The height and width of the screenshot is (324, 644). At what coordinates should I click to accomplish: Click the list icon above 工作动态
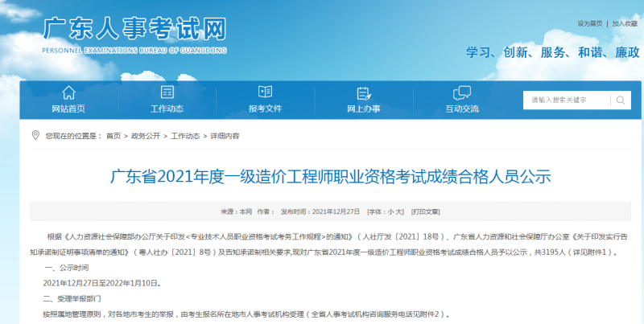point(167,92)
